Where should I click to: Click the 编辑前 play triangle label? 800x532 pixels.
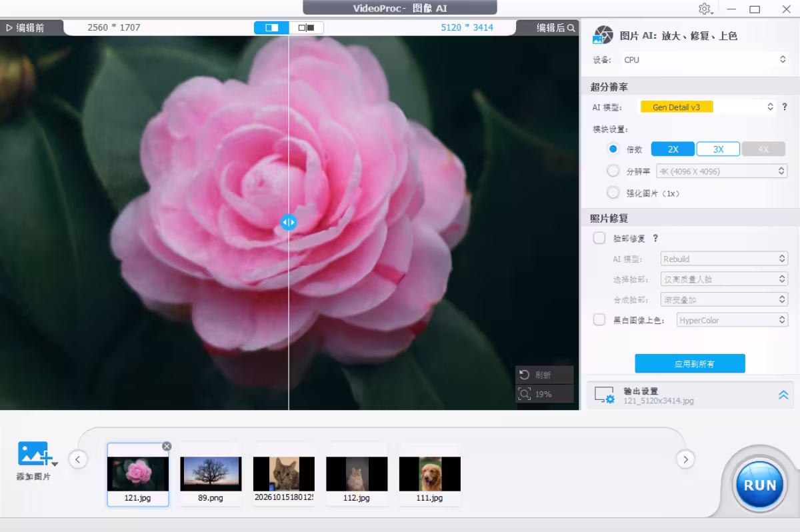(25, 27)
